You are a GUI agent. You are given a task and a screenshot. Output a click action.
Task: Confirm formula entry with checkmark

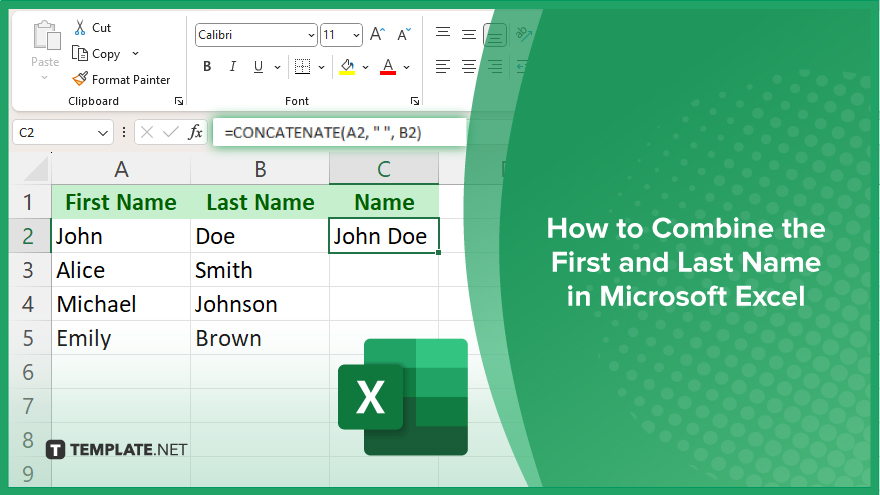171,132
